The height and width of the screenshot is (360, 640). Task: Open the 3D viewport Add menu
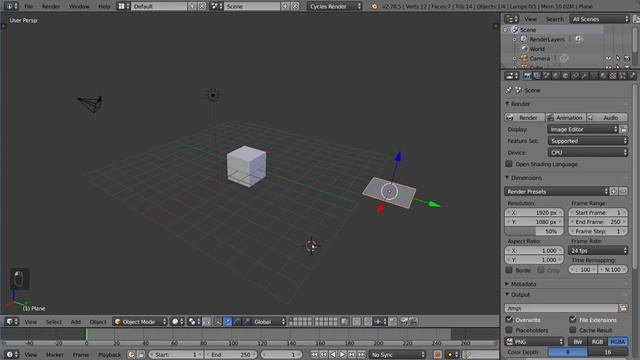(x=76, y=322)
